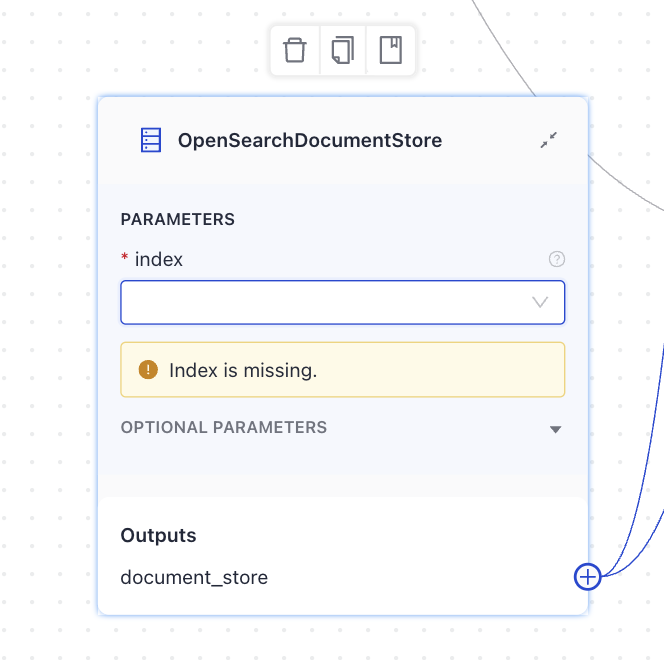Click the chevron in the index field
Screen dimensions: 664x660
(540, 302)
